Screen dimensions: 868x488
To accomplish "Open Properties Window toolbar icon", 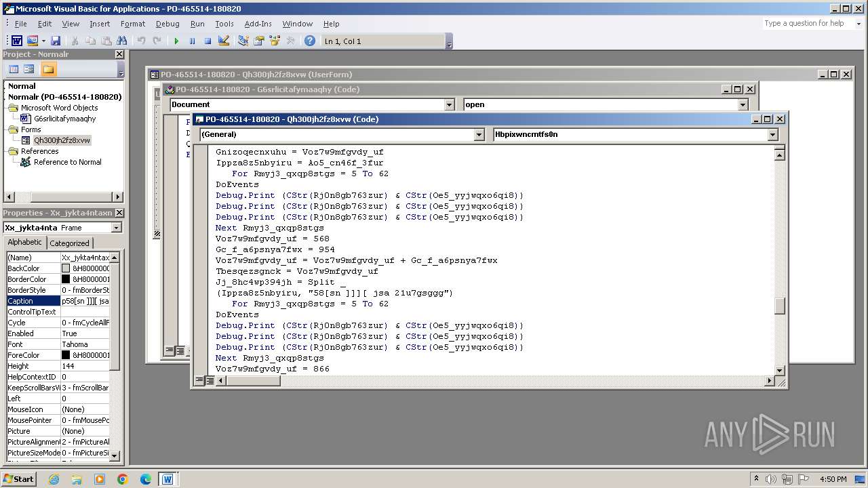I will 259,41.
